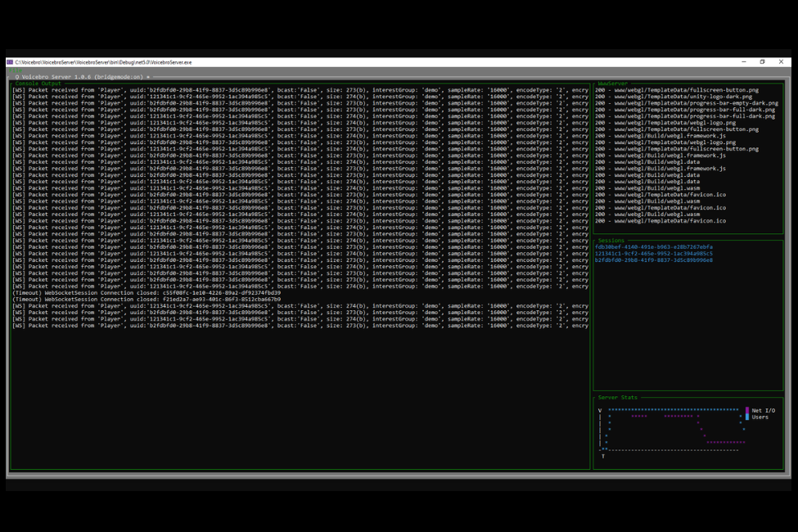798x532 pixels.
Task: Open the File menu
Action: 16,70
